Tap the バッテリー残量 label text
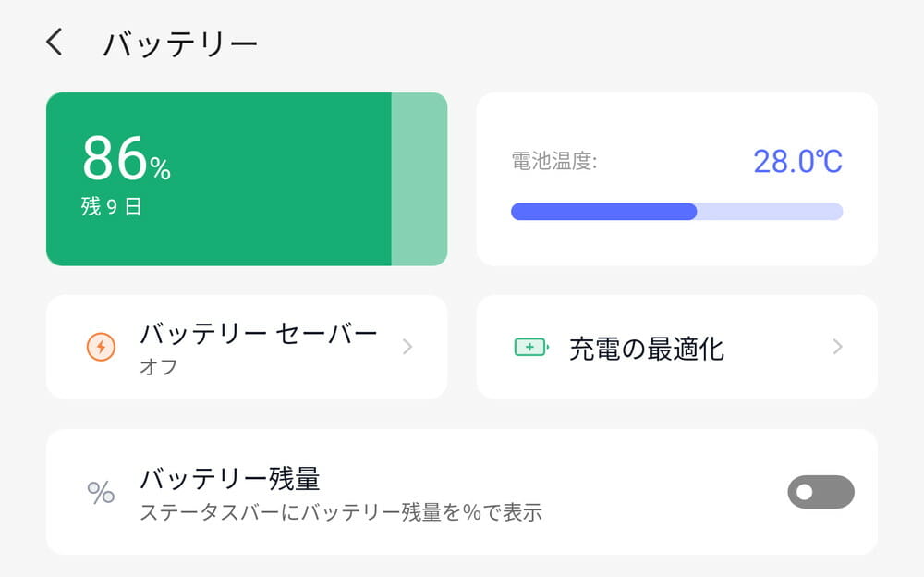 point(229,478)
